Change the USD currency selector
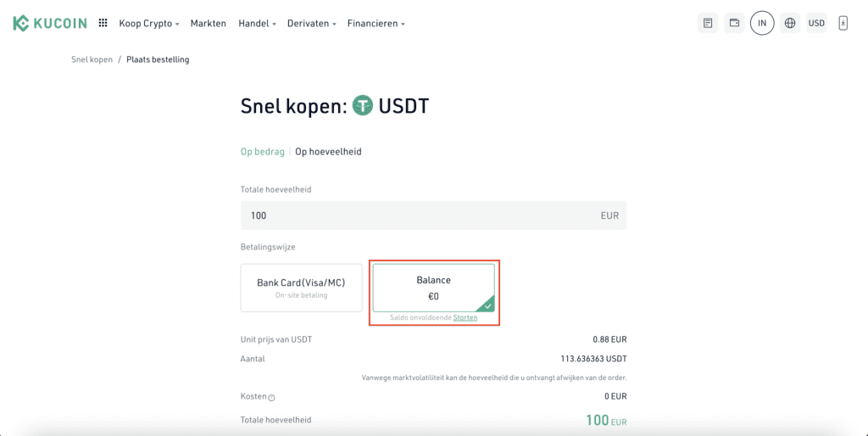 pos(816,23)
